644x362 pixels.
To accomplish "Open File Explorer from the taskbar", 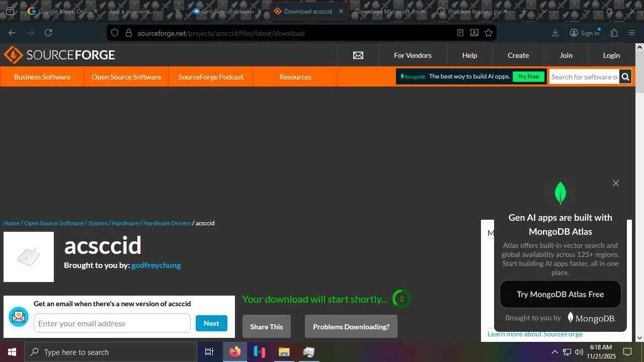I will pyautogui.click(x=284, y=352).
